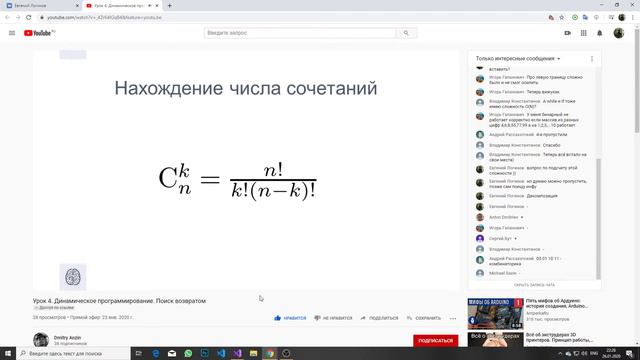Open the Windows action center notifications
Viewport: 640px width, 360px height.
pyautogui.click(x=630, y=353)
